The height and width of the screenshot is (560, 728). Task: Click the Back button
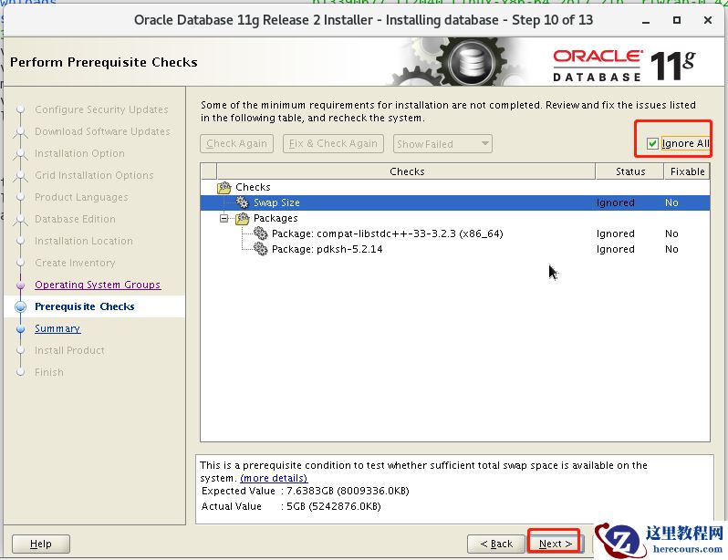coord(496,544)
